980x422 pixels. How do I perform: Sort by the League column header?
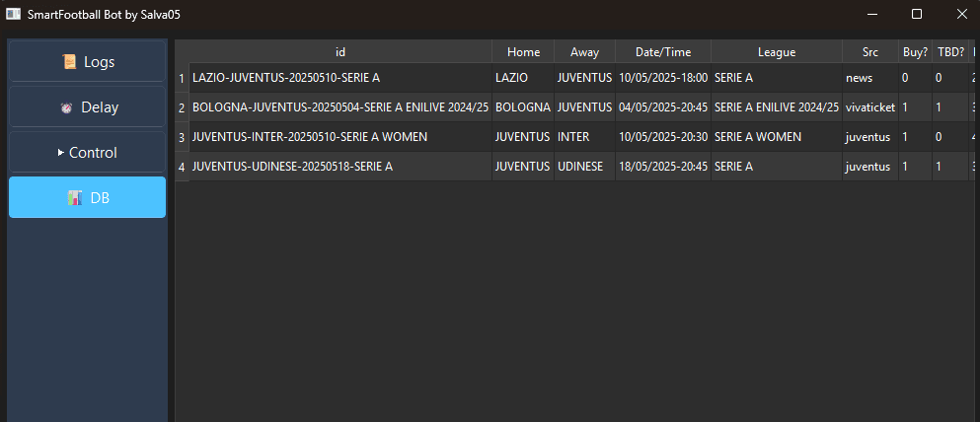click(x=777, y=52)
